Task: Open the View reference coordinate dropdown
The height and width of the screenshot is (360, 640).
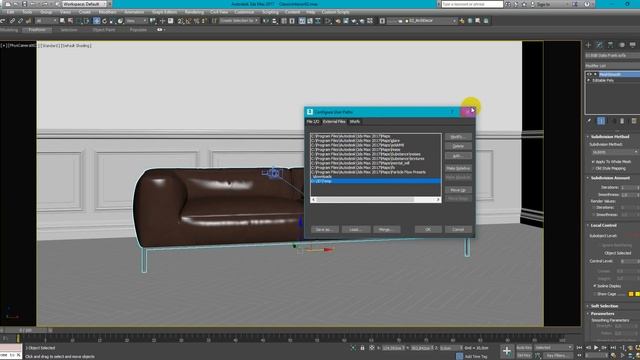Action: point(136,21)
